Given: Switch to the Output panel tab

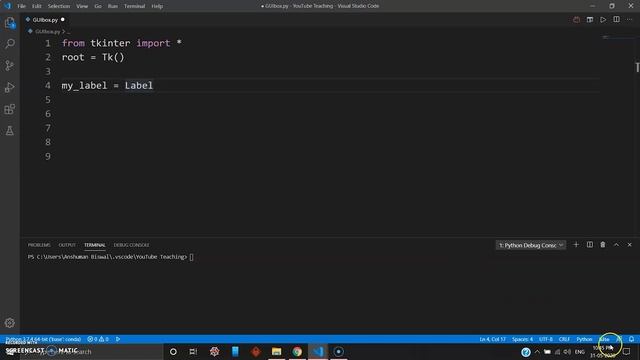Looking at the screenshot, I should coord(67,245).
